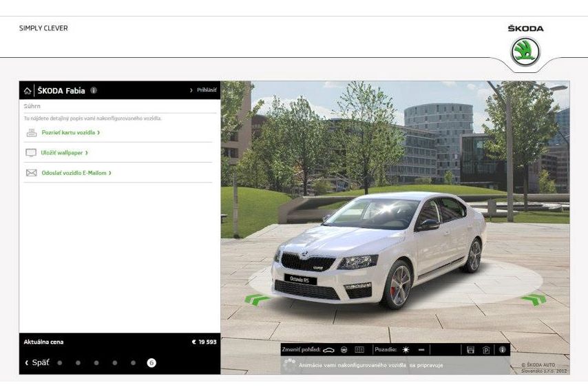
Task: Click the home icon beside ŠKODA Fabia
Action: pos(28,90)
